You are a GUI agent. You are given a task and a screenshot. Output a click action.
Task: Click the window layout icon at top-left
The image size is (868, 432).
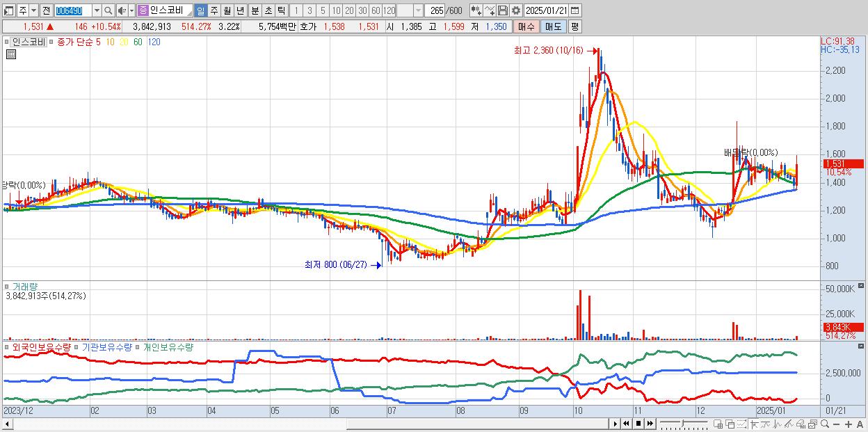coord(8,10)
